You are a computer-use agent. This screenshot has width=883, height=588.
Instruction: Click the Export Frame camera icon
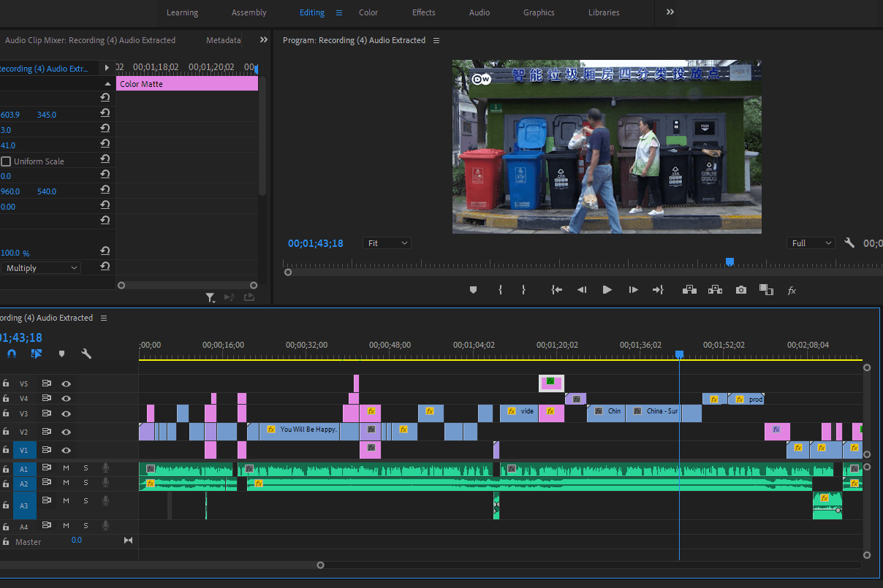741,290
